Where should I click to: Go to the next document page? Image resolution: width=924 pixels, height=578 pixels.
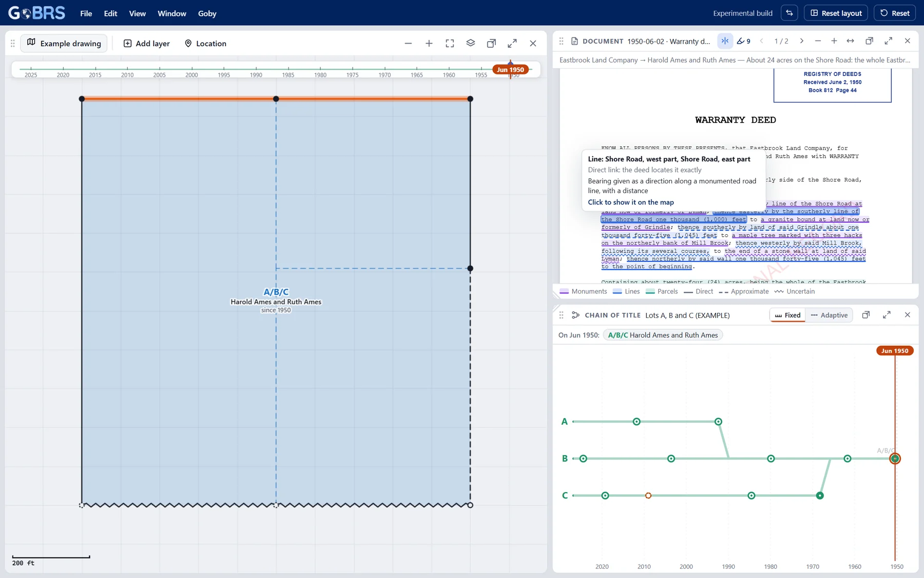point(801,41)
